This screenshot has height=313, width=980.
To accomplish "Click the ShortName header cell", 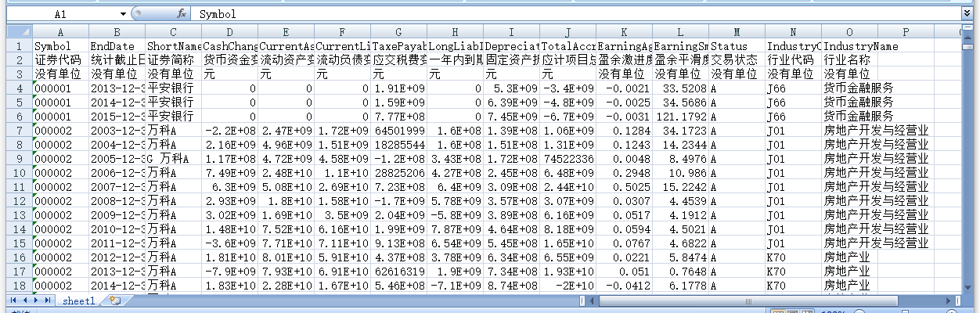I will 173,46.
